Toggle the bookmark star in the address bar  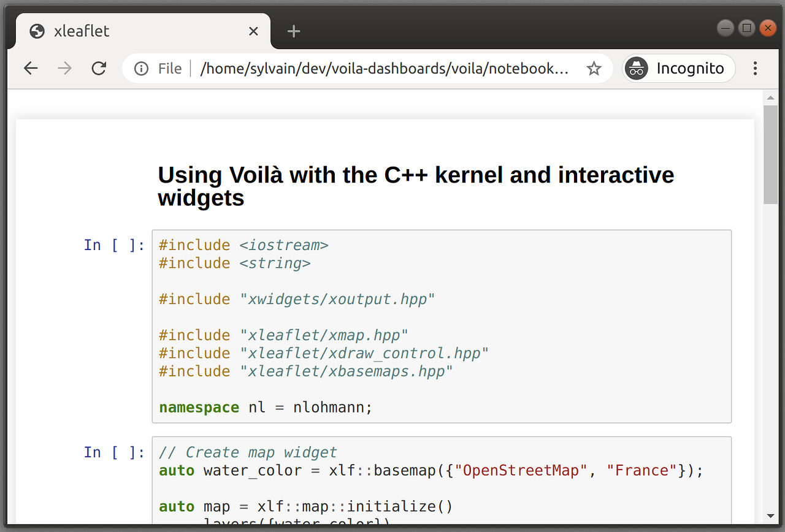coord(594,69)
